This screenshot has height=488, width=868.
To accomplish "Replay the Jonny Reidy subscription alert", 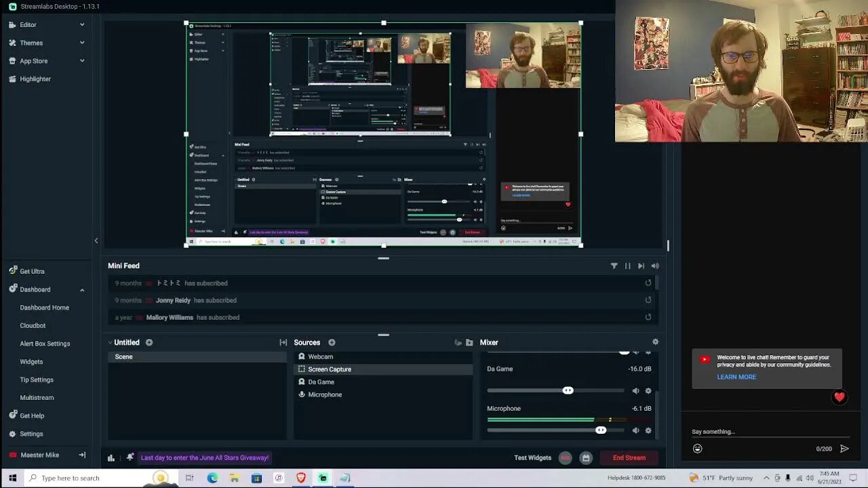I will [648, 300].
